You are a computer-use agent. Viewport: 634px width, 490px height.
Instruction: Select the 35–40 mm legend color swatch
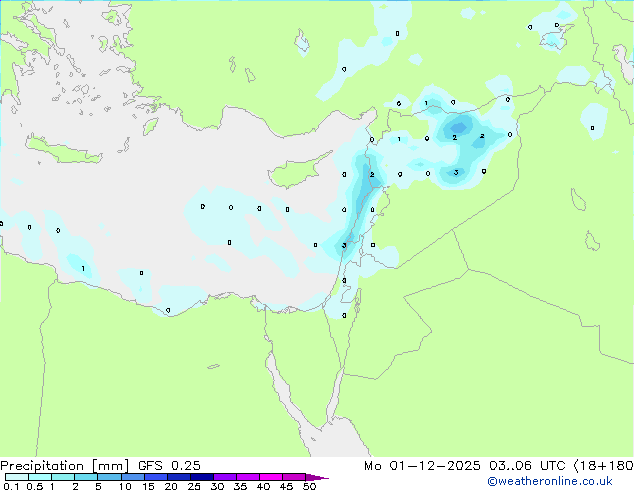248,477
